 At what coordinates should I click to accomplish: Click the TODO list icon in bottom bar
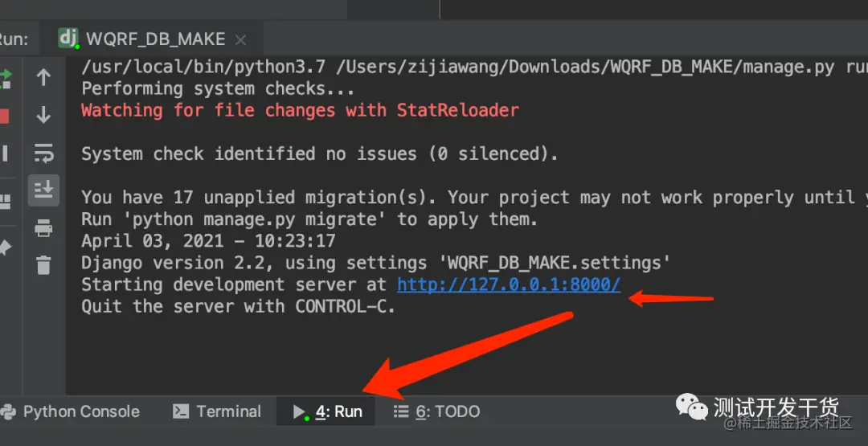tap(401, 411)
